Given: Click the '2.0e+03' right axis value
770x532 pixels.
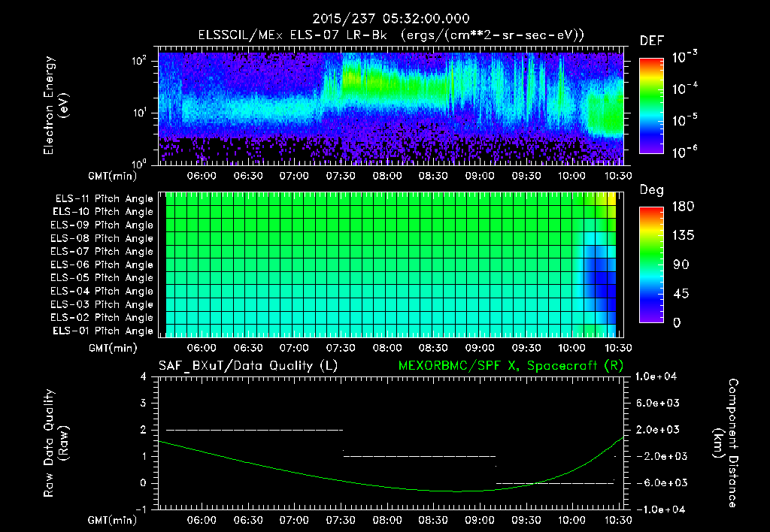Looking at the screenshot, I should pos(657,429).
